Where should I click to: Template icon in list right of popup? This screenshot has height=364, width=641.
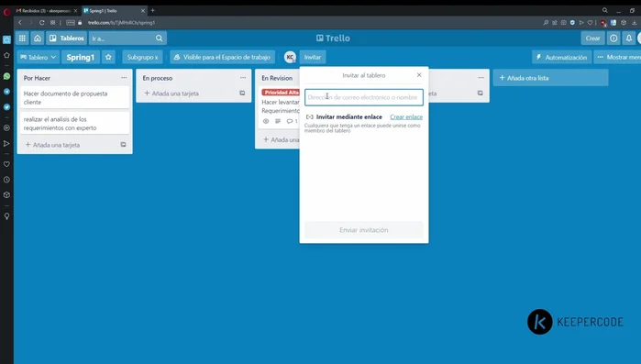(x=480, y=94)
